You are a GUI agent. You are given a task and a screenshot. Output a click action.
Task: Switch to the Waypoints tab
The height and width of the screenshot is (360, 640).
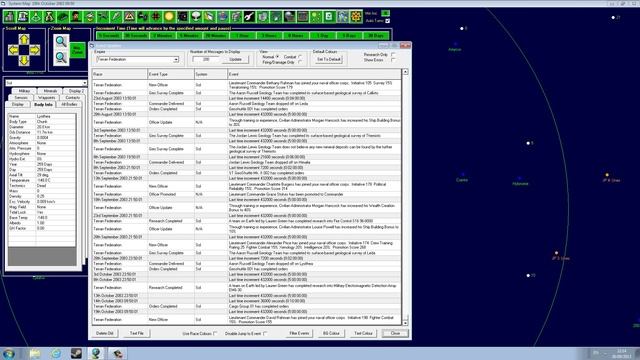47,98
